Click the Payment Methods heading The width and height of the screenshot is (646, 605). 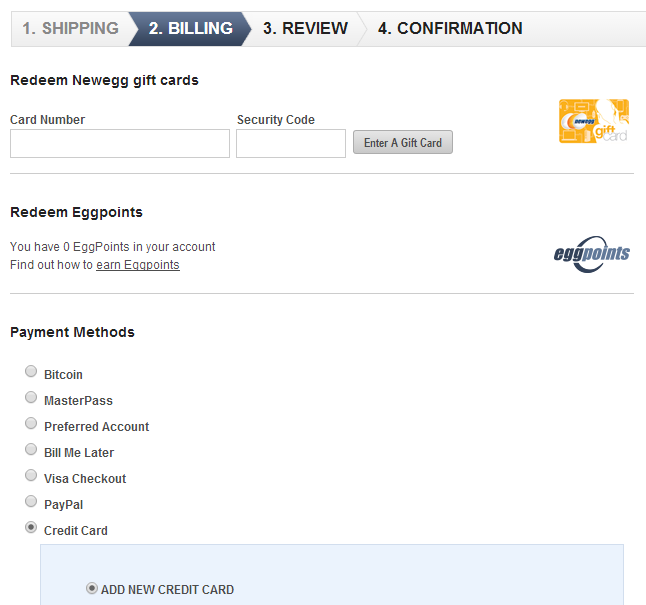[x=72, y=332]
